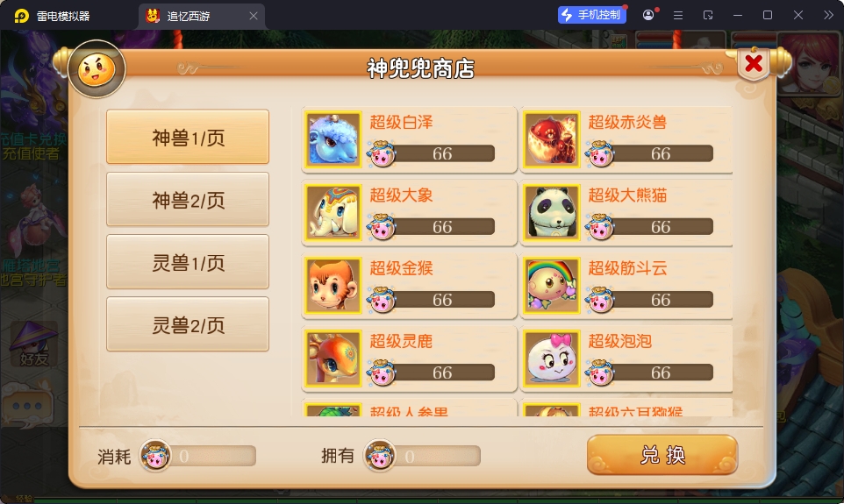
Task: Click the 手机控制 phone control button
Action: coord(592,15)
